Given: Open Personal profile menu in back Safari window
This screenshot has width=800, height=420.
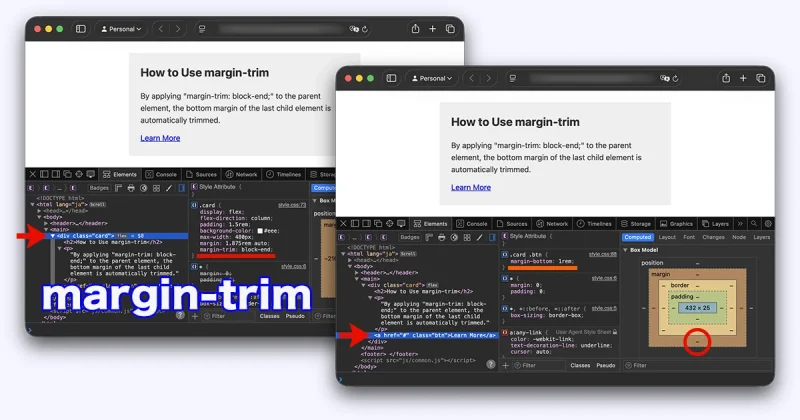Looking at the screenshot, I should point(121,29).
